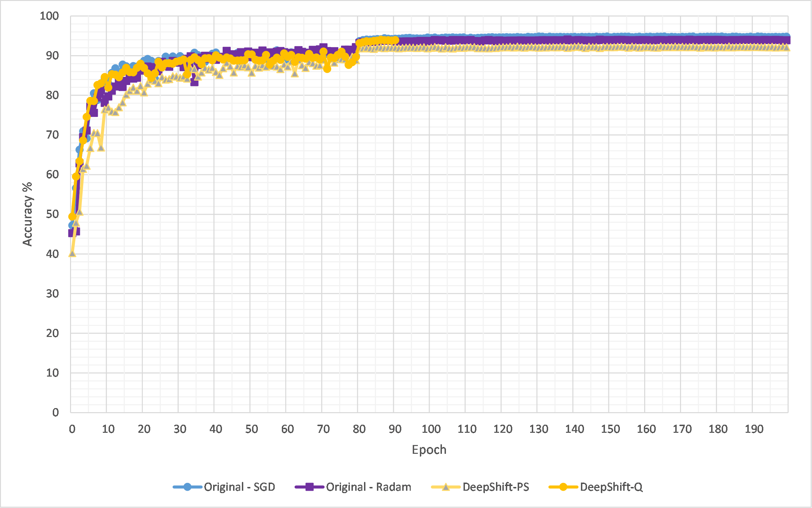812x508 pixels.
Task: Click the Original - Radam legend label
Action: pos(368,487)
